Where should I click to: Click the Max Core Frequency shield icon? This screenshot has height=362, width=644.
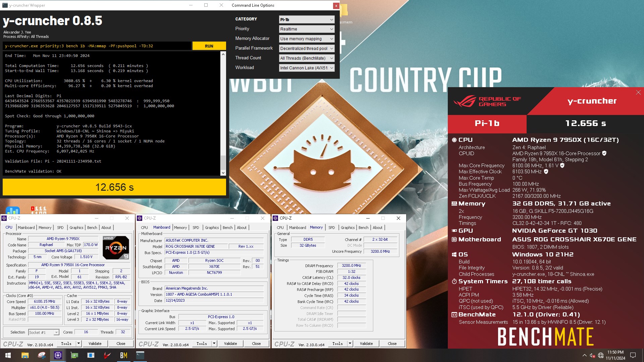(x=562, y=165)
